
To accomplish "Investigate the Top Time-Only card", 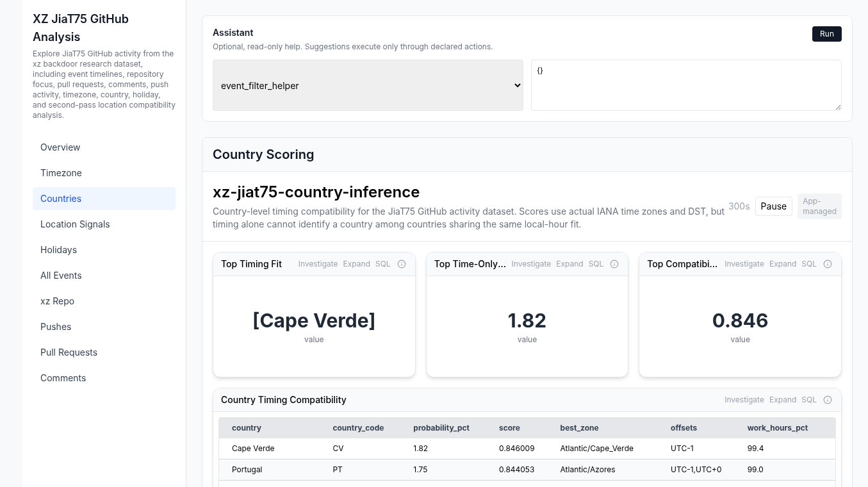I will (531, 264).
